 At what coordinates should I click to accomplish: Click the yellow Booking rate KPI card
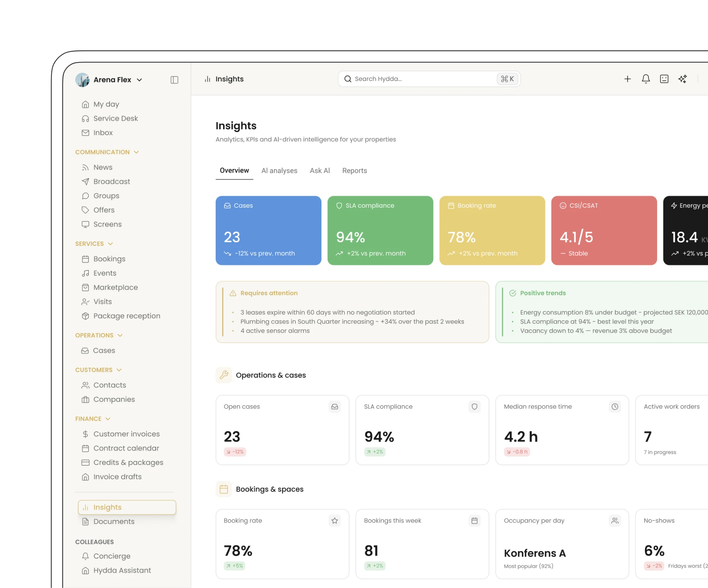[x=492, y=230]
